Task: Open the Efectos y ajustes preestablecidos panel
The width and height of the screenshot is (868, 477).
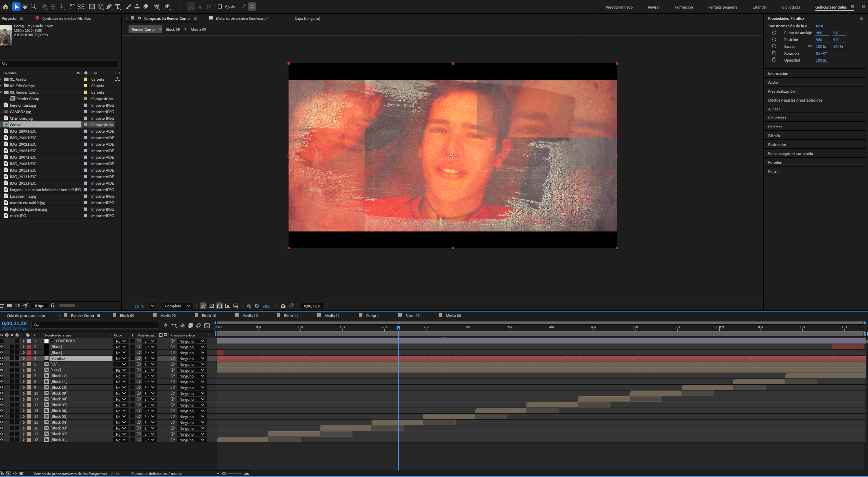Action: tap(795, 100)
